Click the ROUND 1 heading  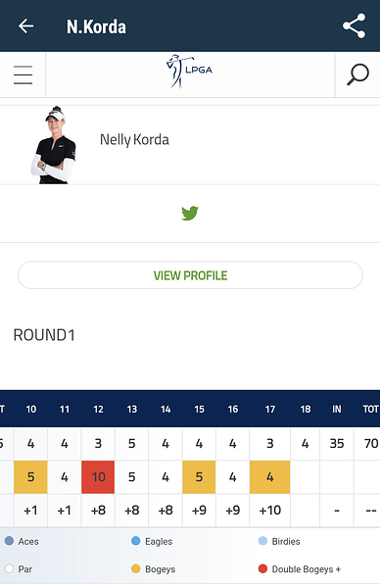tap(44, 335)
